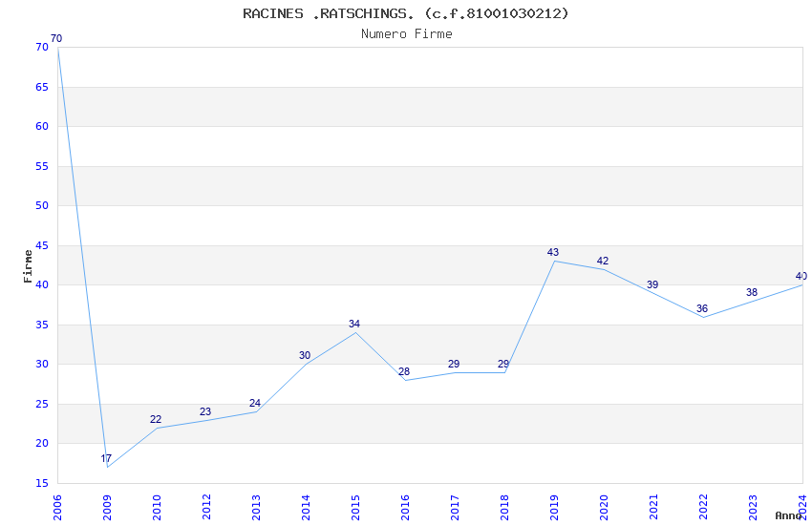Click the x-axis year label 2016
This screenshot has width=812, height=525.
(405, 508)
